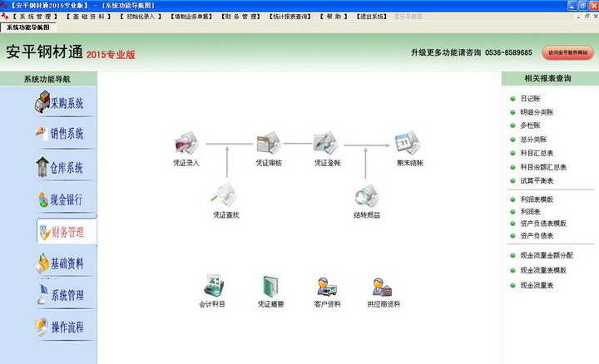
Task: Open the 资产负债表 report link
Action: [x=537, y=236]
